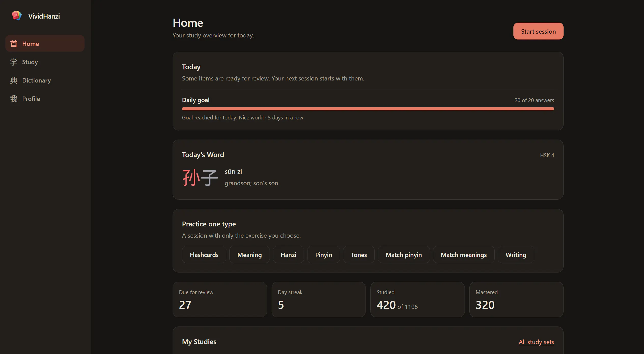Screen dimensions: 644x354
Task: Start a Flashcards practice session
Action: tap(204, 254)
